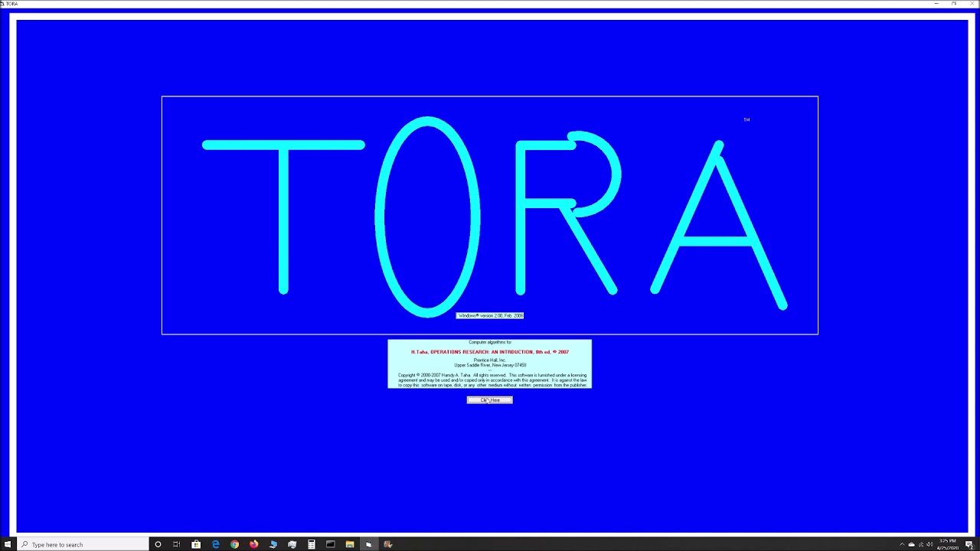
Task: Open the network tray icon
Action: [x=921, y=544]
